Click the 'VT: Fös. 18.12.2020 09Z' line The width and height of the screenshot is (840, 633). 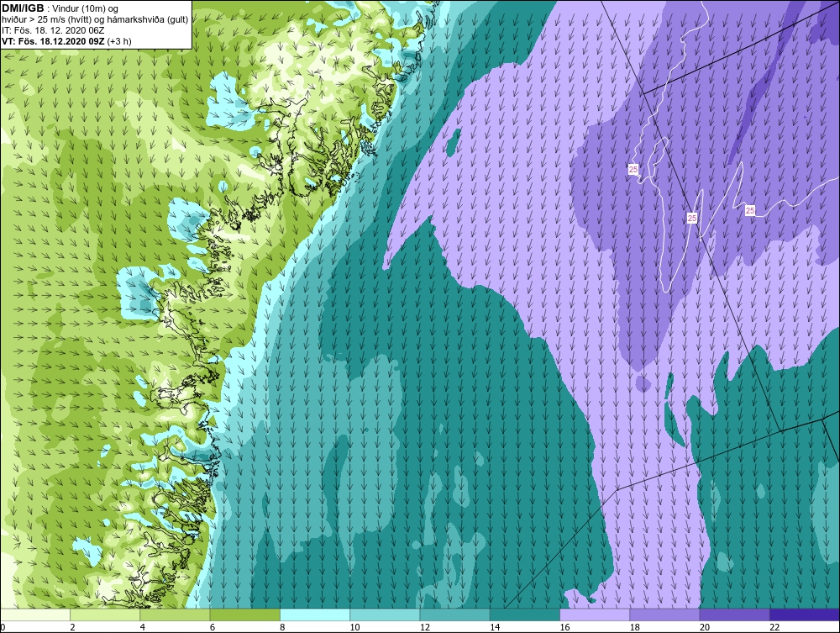point(54,40)
